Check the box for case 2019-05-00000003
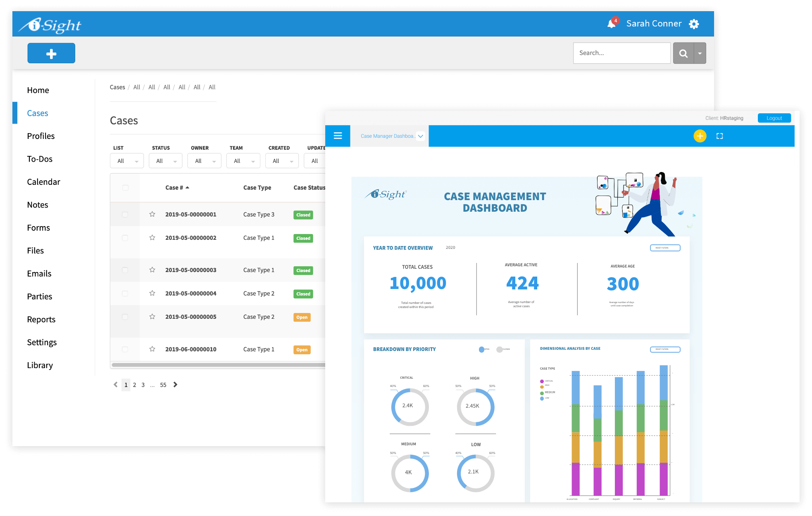Image resolution: width=812 pixels, height=516 pixels. tap(125, 270)
